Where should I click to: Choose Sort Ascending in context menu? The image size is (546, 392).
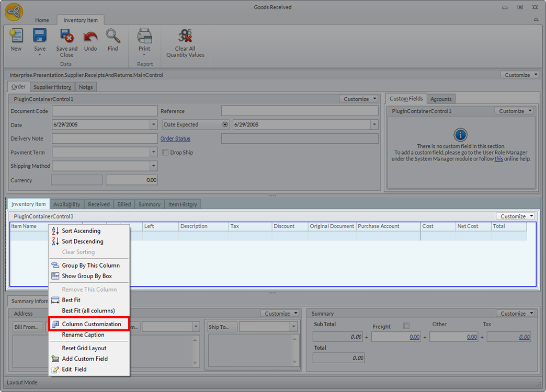(x=81, y=230)
